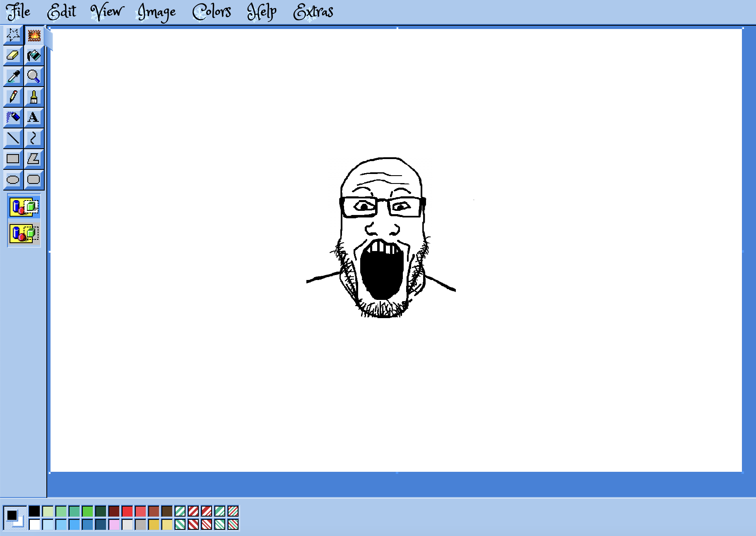
Task: Select the dark forest green swatch
Action: 101,511
